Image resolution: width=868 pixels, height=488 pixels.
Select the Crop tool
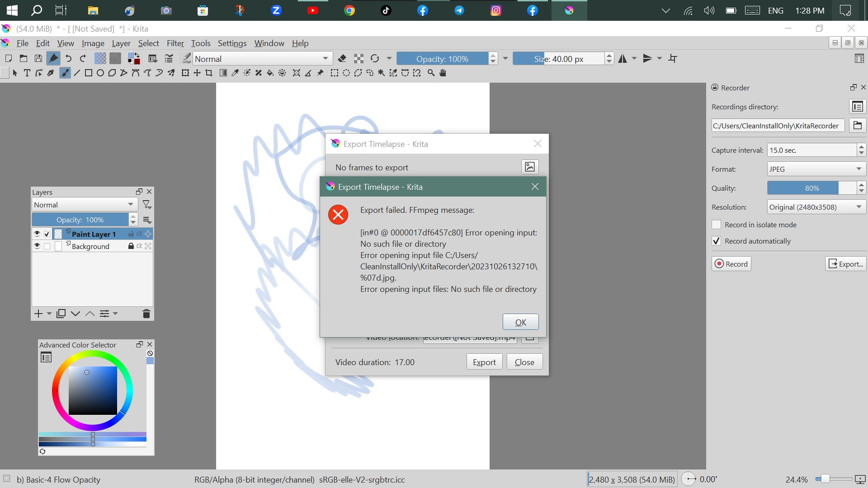pyautogui.click(x=209, y=73)
